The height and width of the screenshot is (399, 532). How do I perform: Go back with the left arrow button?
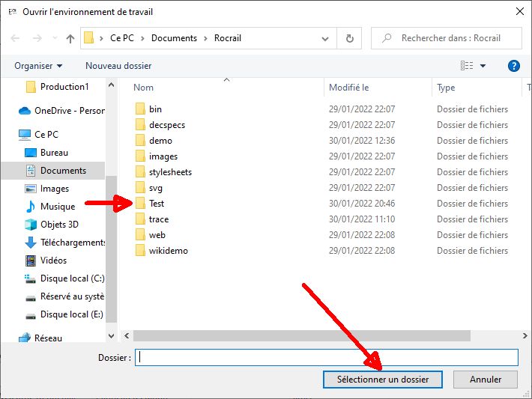15,38
